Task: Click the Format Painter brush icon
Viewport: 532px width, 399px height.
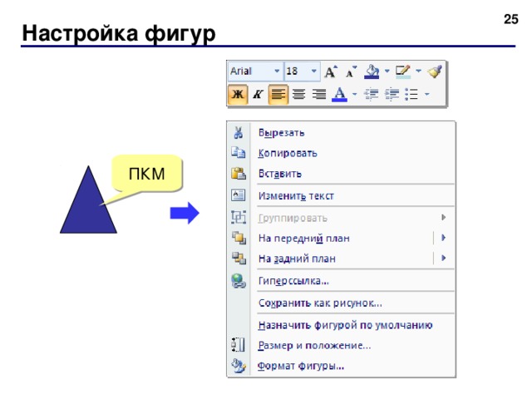Action: point(435,71)
